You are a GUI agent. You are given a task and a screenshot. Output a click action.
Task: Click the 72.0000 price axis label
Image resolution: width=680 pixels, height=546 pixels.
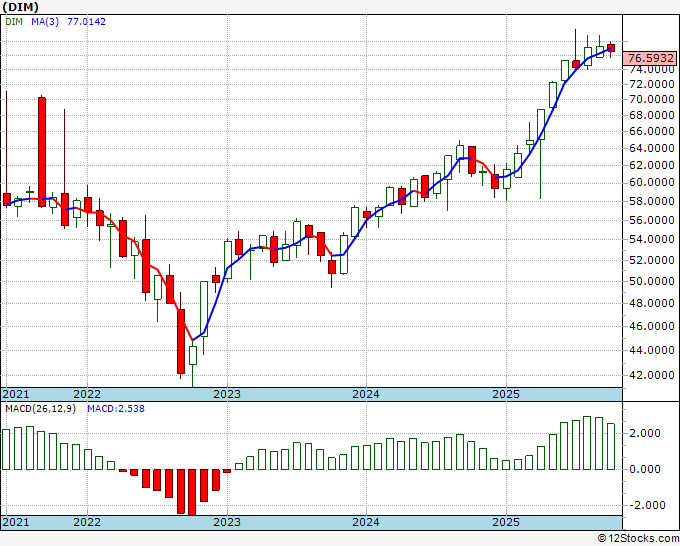(652, 84)
